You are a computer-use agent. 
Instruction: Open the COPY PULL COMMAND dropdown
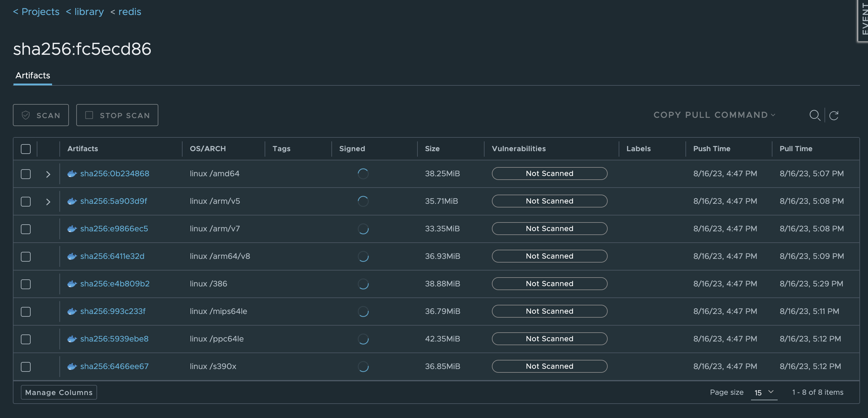(713, 115)
